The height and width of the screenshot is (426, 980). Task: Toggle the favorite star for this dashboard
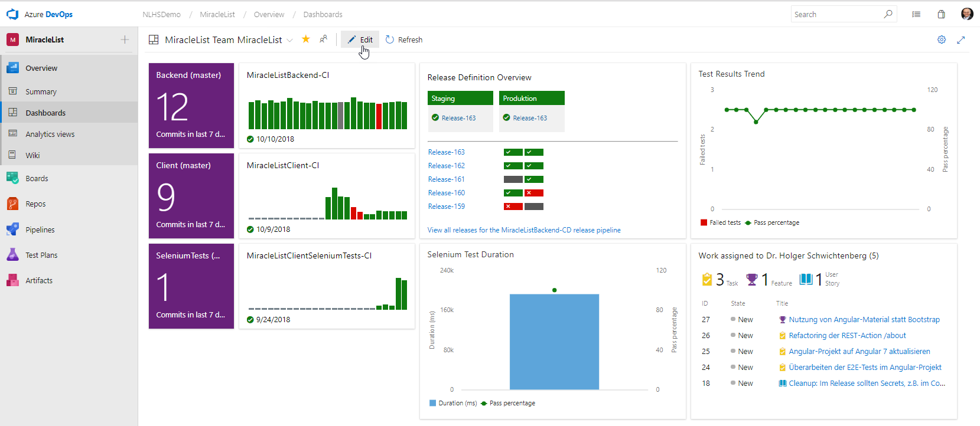(x=306, y=40)
